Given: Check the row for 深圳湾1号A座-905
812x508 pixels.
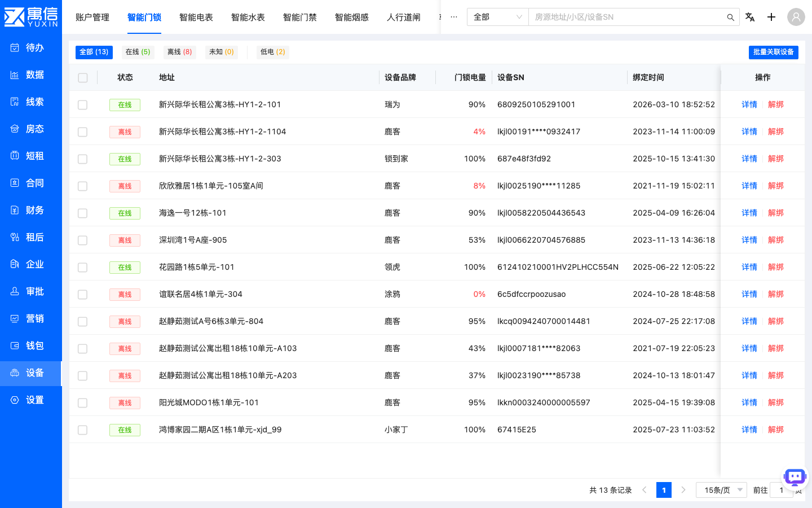Looking at the screenshot, I should pyautogui.click(x=83, y=240).
